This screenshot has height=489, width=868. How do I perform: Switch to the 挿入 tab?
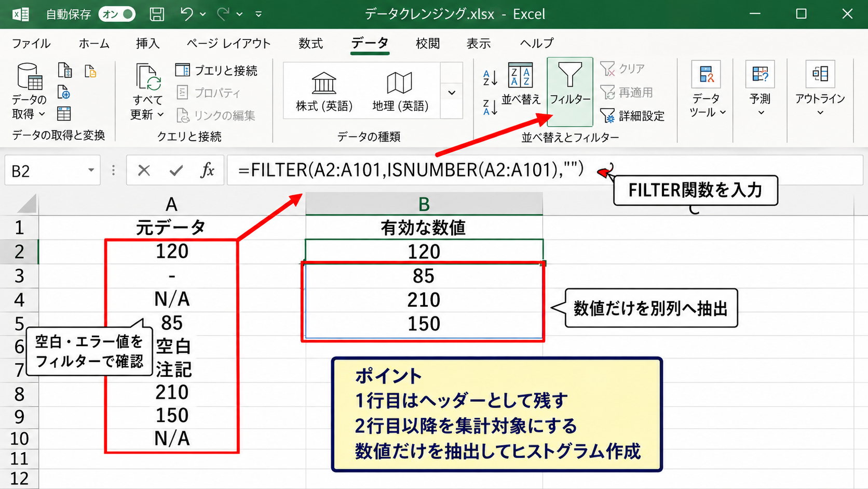[147, 43]
